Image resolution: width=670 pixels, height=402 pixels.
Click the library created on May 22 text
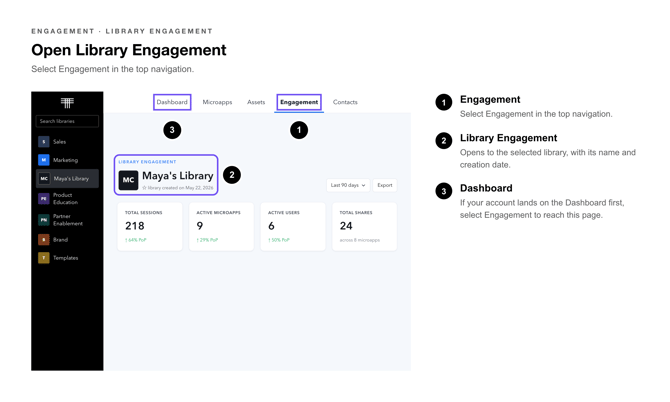tap(180, 188)
